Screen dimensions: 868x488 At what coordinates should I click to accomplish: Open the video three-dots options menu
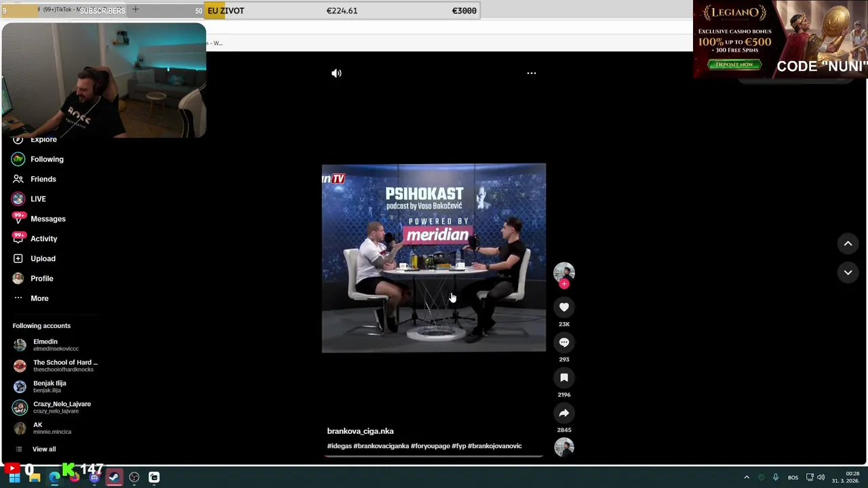(x=532, y=73)
